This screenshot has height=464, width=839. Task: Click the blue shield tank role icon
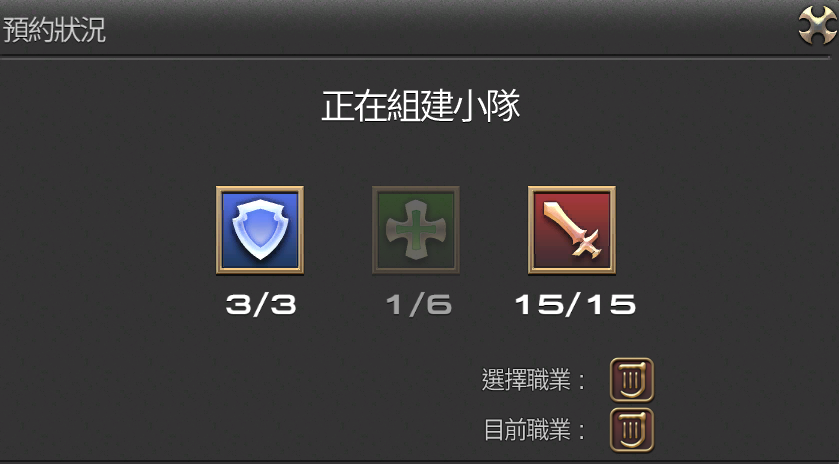pos(260,230)
